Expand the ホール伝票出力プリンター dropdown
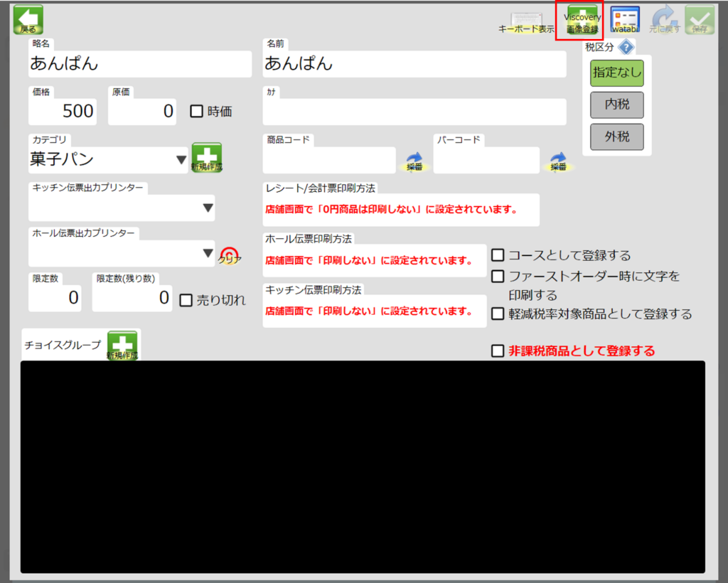Viewport: 728px width, 583px height. [x=122, y=253]
